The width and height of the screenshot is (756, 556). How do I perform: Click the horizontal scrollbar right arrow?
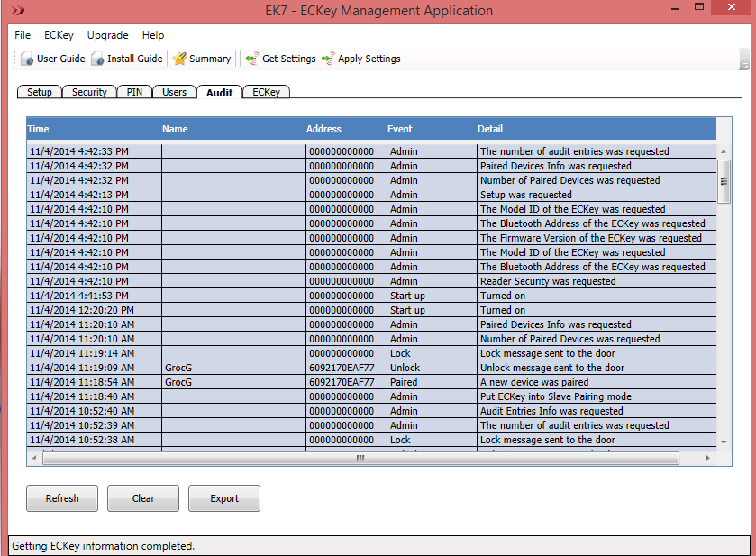[x=707, y=458]
